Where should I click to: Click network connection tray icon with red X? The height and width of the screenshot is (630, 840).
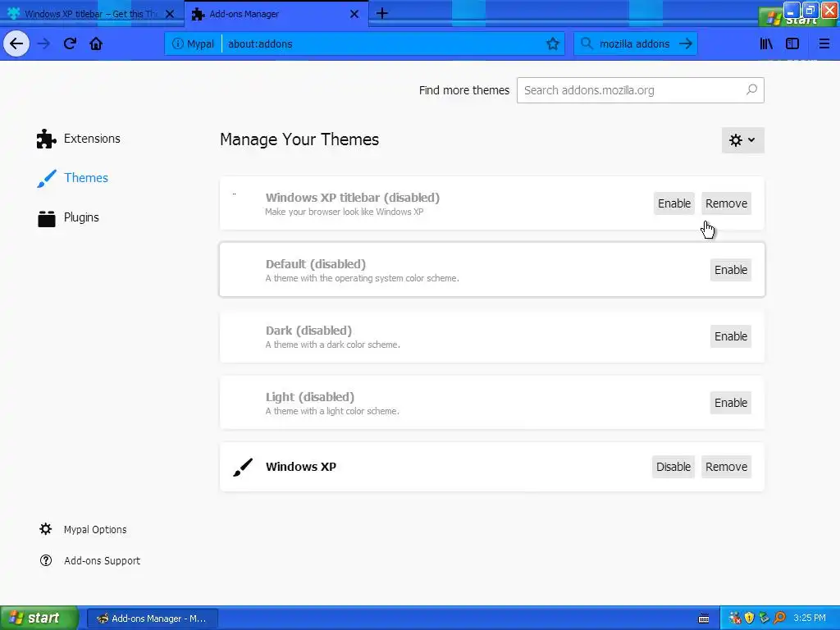tap(735, 619)
